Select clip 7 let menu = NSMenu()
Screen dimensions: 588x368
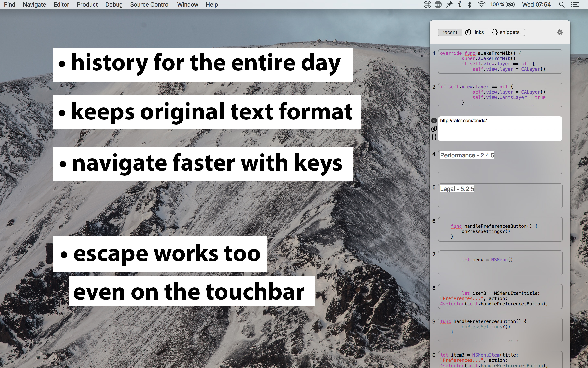(x=500, y=263)
